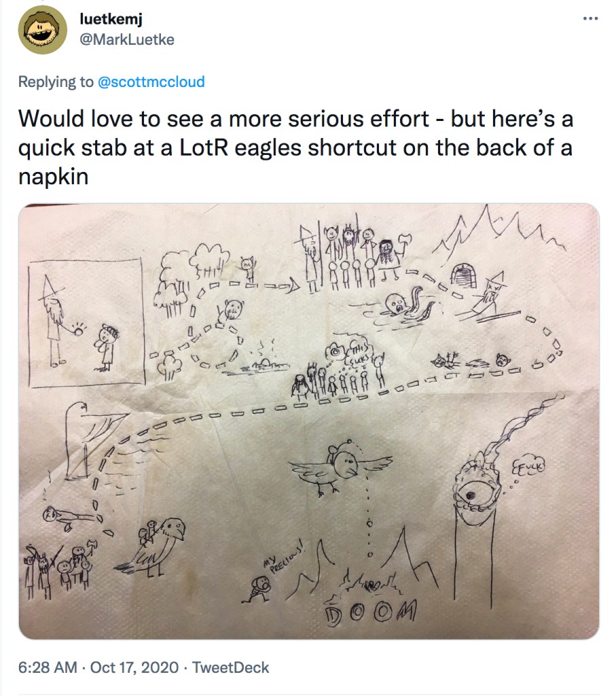Click the TweetDeck source label
This screenshot has width=616, height=696.
pyautogui.click(x=230, y=667)
